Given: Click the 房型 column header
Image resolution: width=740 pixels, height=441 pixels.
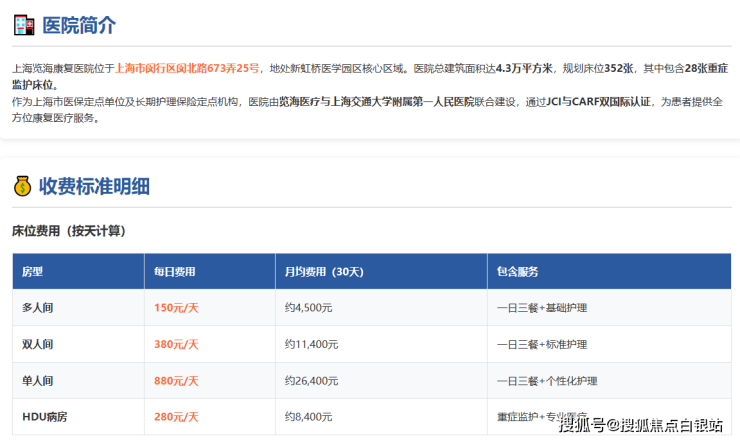Looking at the screenshot, I should pos(33,272).
